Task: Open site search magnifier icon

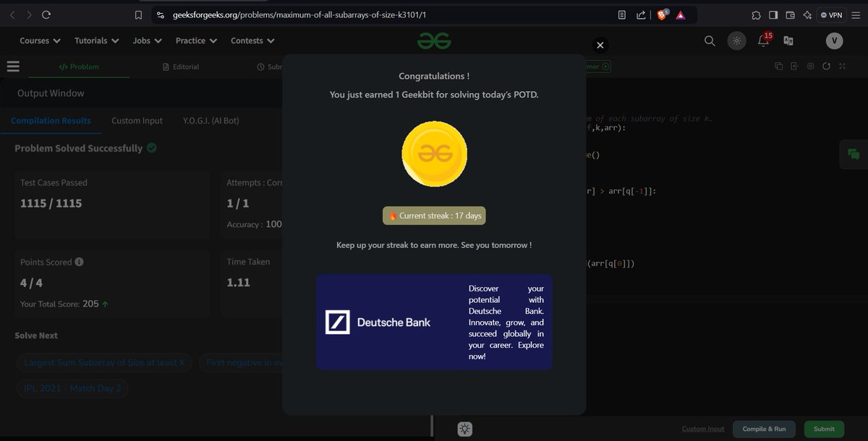Action: click(x=710, y=40)
